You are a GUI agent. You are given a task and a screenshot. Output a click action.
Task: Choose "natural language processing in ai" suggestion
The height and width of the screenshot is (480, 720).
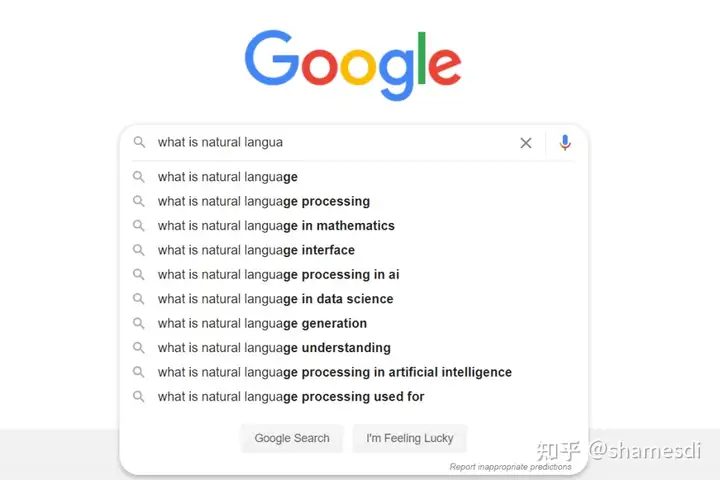pos(278,274)
